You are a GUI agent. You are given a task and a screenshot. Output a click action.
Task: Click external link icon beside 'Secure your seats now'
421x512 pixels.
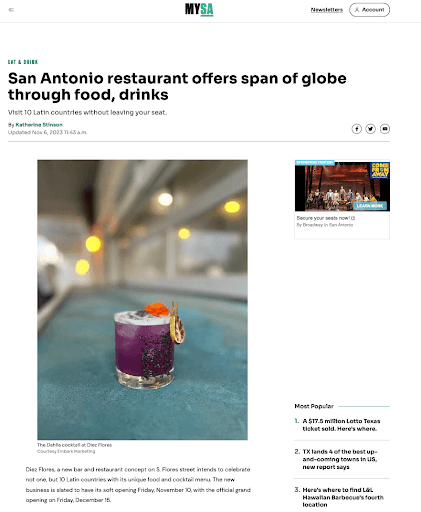tap(353, 218)
